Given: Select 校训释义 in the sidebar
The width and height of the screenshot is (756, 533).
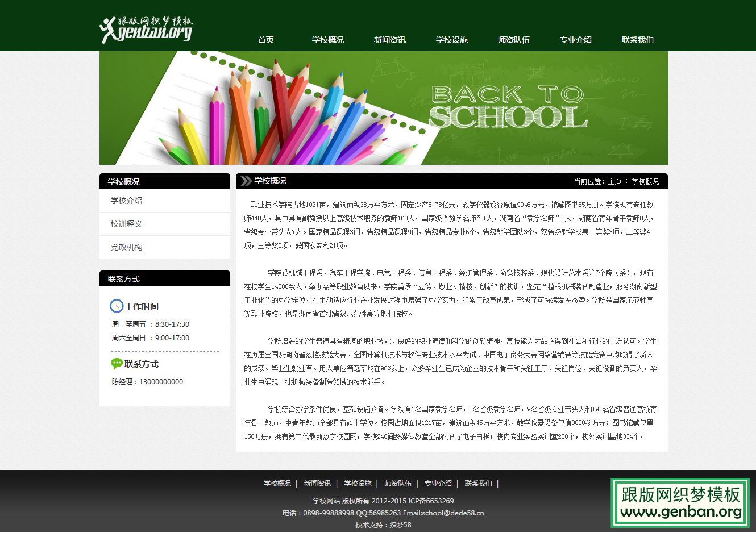Looking at the screenshot, I should coord(127,224).
